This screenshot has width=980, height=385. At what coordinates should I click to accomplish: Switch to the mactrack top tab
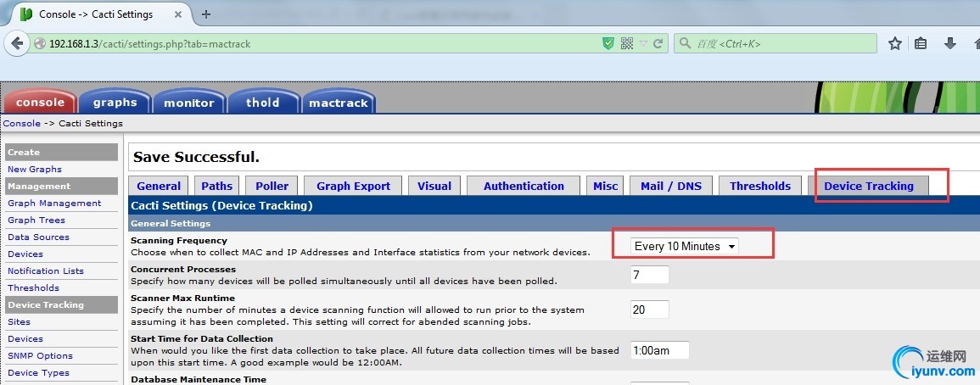pyautogui.click(x=339, y=103)
